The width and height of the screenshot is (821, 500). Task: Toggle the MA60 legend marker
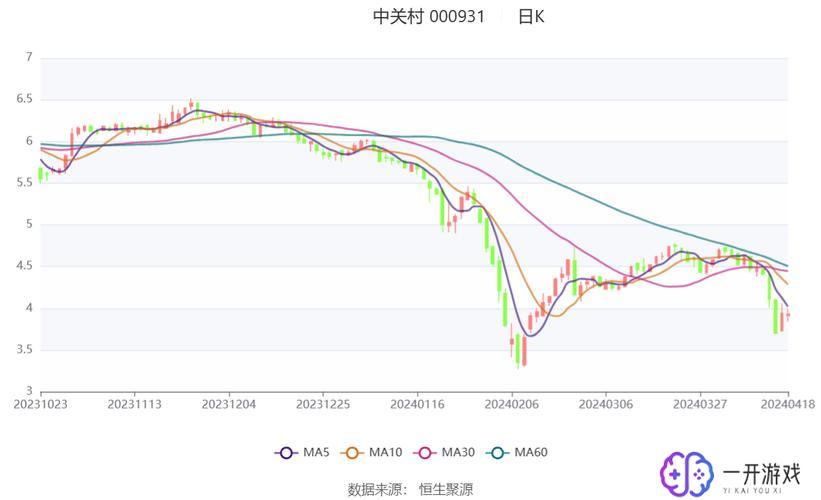point(497,453)
